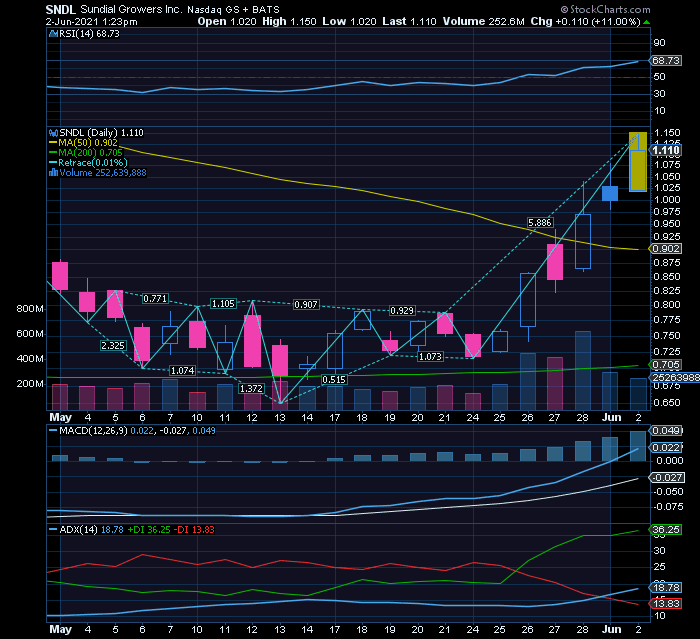This screenshot has height=639, width=700.
Task: Click the Nasdaq GS + BATS exchange label
Action: coord(233,9)
